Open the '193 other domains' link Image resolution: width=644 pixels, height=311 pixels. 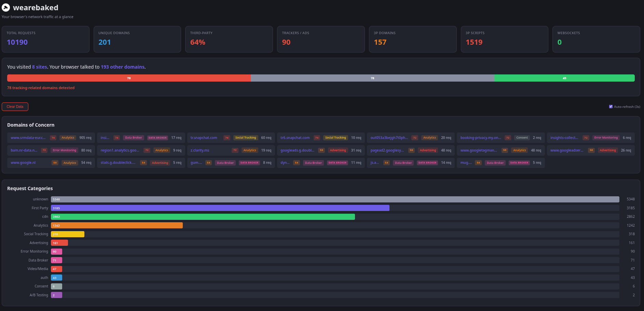123,67
